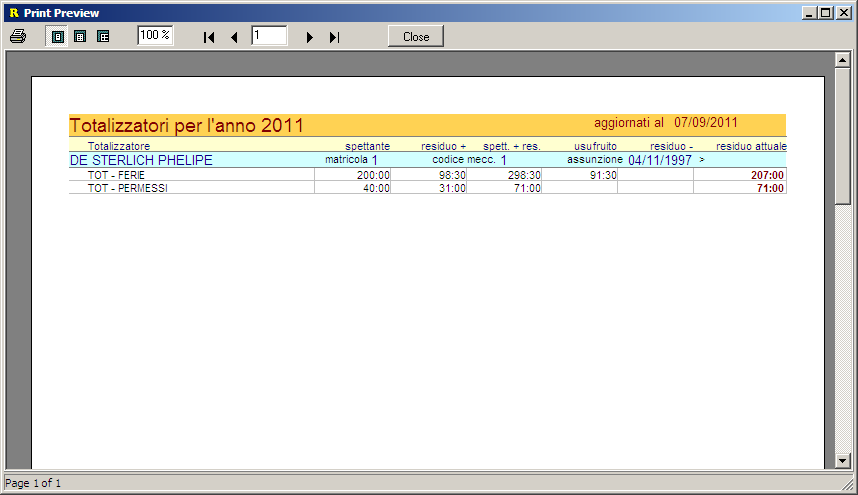Go to the next page arrow
This screenshot has width=858, height=495.
tap(309, 37)
